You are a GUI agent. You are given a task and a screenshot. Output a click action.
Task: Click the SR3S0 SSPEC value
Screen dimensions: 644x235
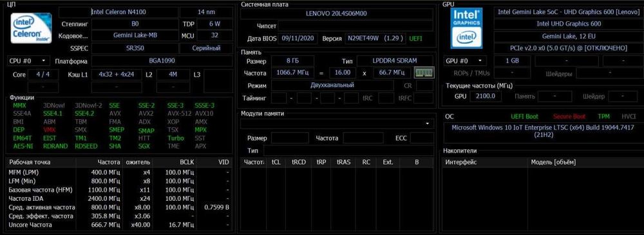pos(135,48)
